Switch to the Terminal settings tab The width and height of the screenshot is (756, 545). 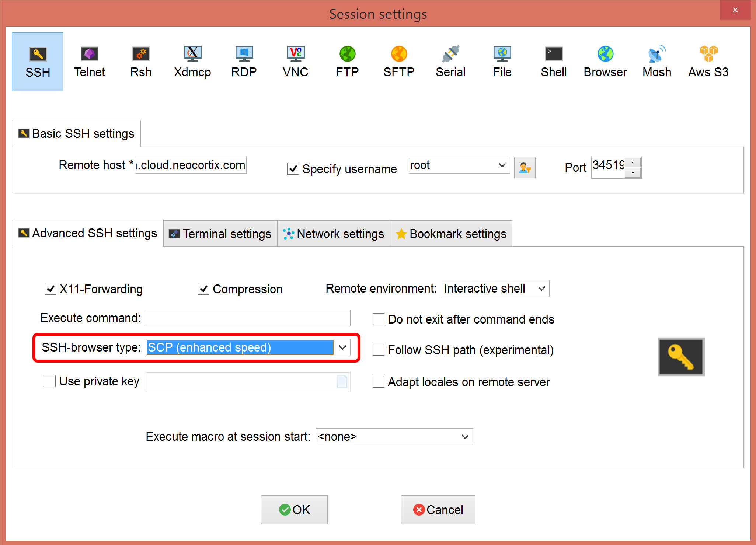tap(220, 234)
